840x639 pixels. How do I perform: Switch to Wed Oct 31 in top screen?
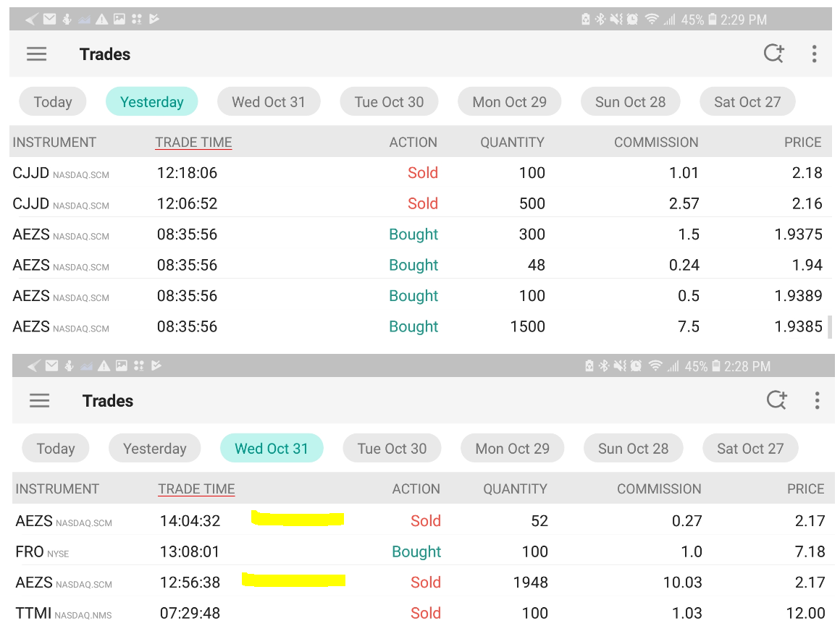pos(269,102)
